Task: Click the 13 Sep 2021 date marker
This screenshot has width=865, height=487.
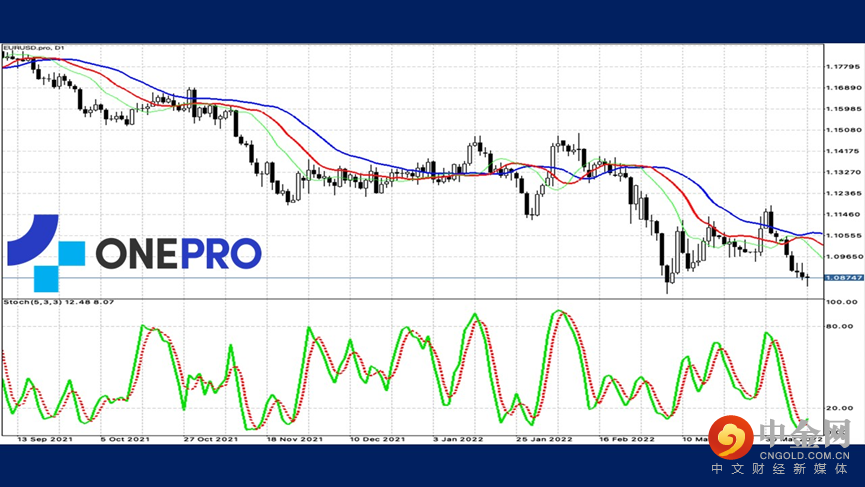Action: coord(42,439)
